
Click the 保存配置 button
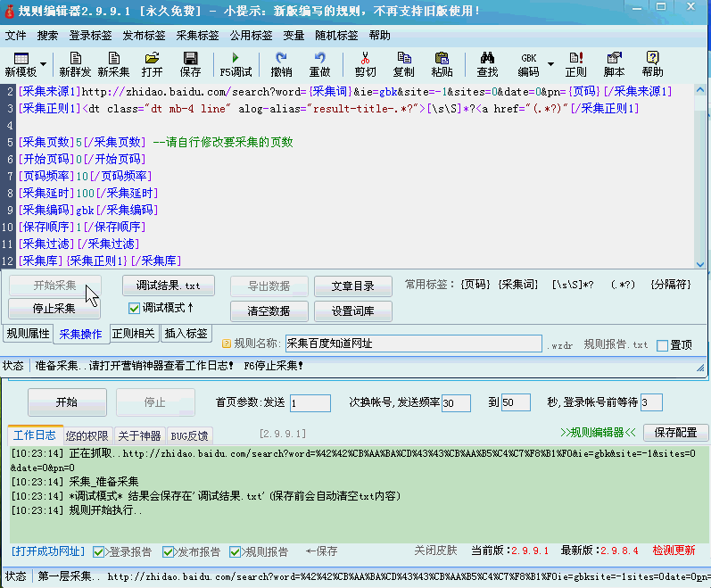(x=675, y=433)
